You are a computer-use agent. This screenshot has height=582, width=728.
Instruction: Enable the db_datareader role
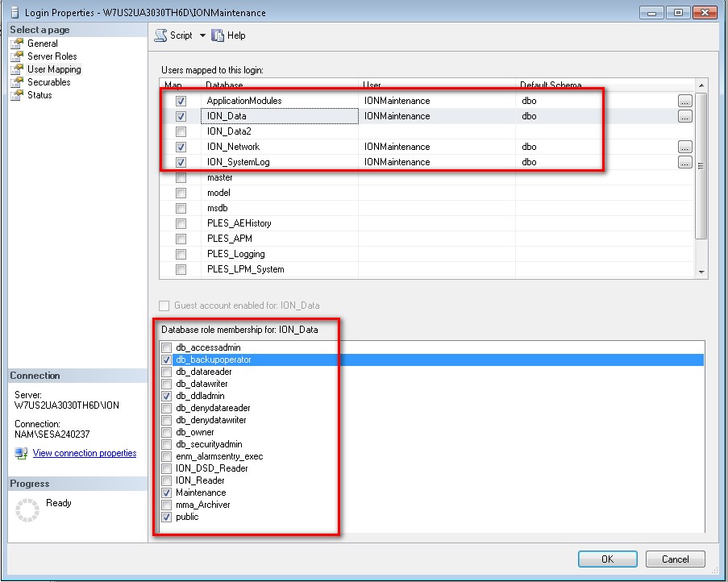point(166,372)
